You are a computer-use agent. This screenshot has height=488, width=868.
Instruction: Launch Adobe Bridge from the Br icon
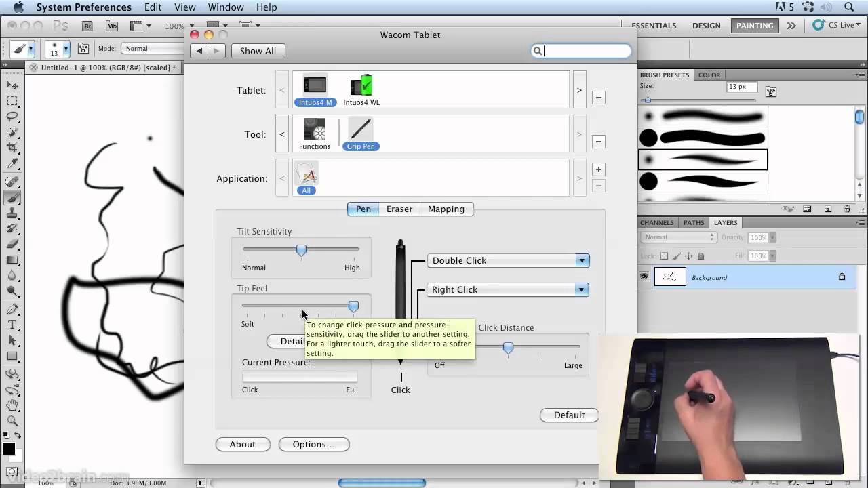point(87,26)
